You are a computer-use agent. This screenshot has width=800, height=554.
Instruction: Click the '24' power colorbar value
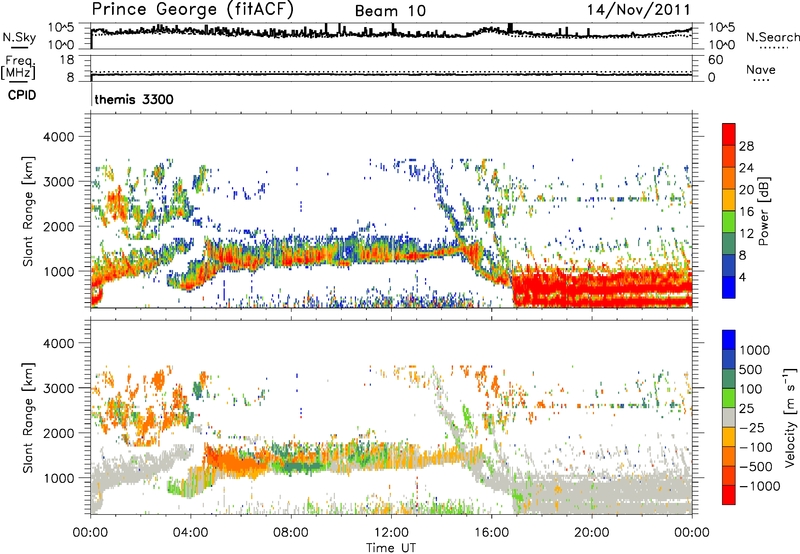tap(746, 168)
